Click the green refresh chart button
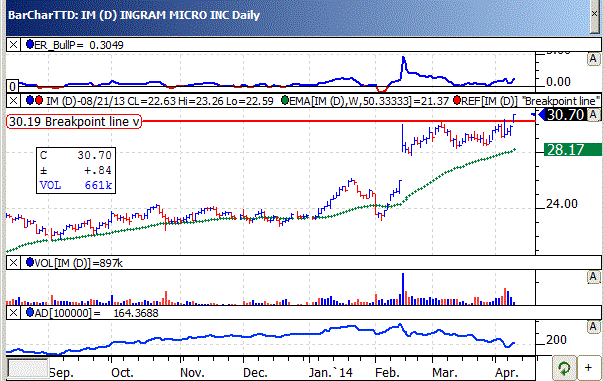Screen dimensions: 604x381 [564, 368]
